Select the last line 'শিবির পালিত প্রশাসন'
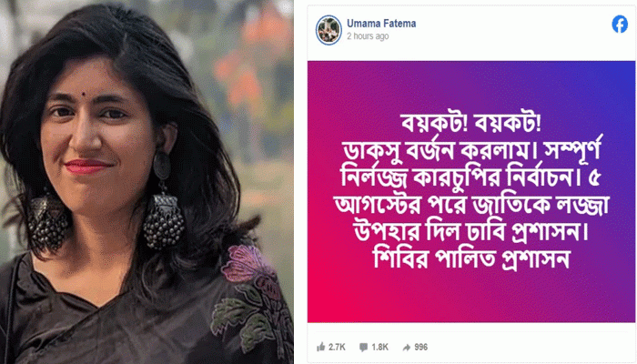This screenshot has width=637, height=364. coord(471,258)
